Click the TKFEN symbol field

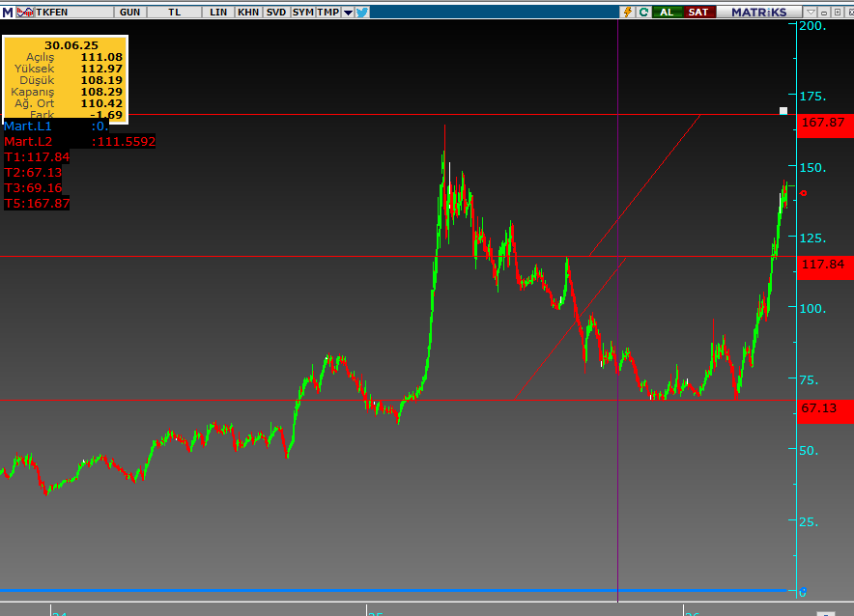tap(74, 12)
